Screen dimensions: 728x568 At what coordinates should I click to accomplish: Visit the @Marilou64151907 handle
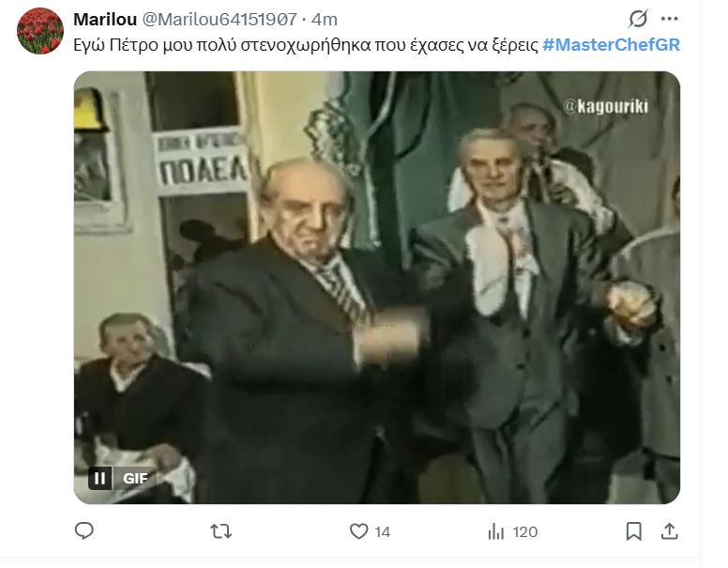(x=220, y=20)
